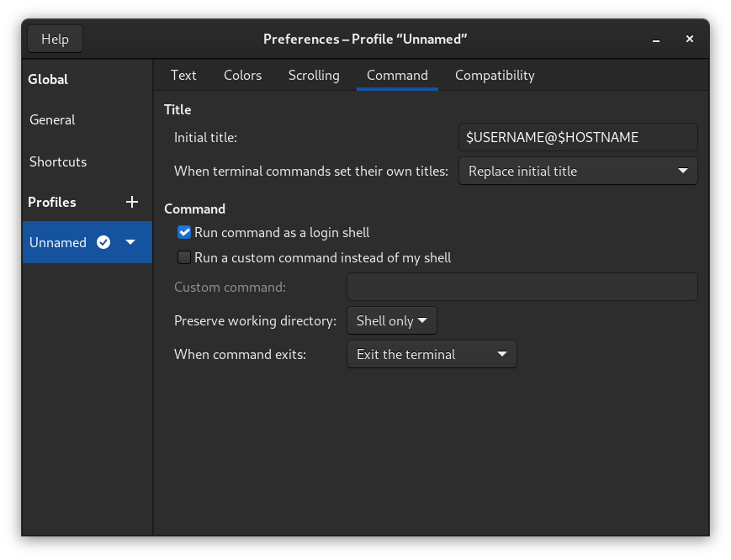Click the Initial title text field
This screenshot has height=560, width=731.
pyautogui.click(x=578, y=137)
